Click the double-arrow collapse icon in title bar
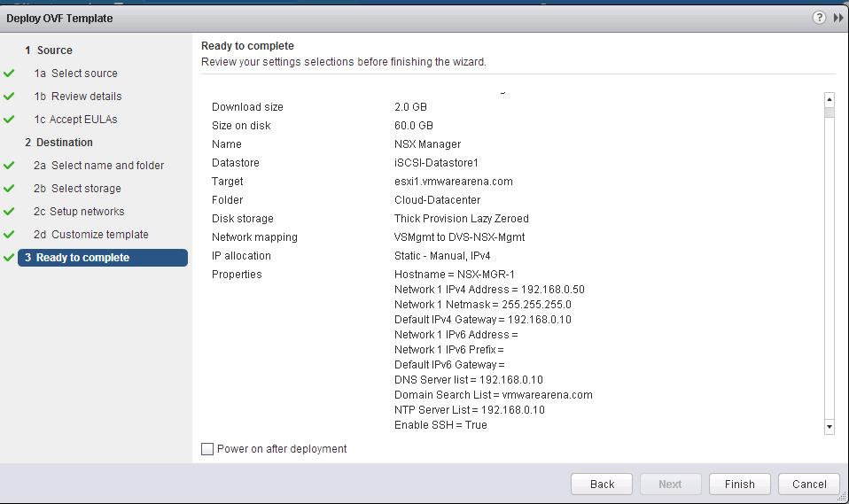The width and height of the screenshot is (849, 504). (x=838, y=18)
